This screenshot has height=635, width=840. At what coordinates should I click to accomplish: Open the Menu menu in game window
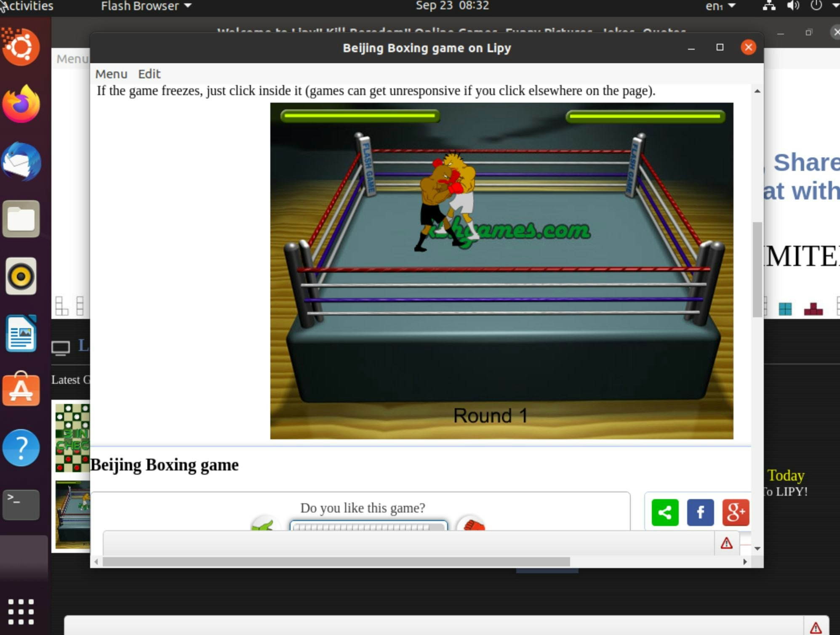pyautogui.click(x=111, y=74)
